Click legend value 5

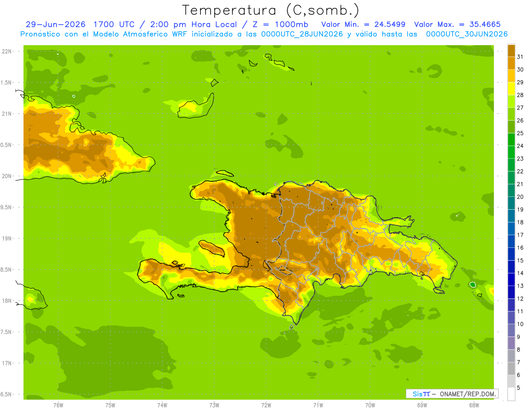point(518,388)
